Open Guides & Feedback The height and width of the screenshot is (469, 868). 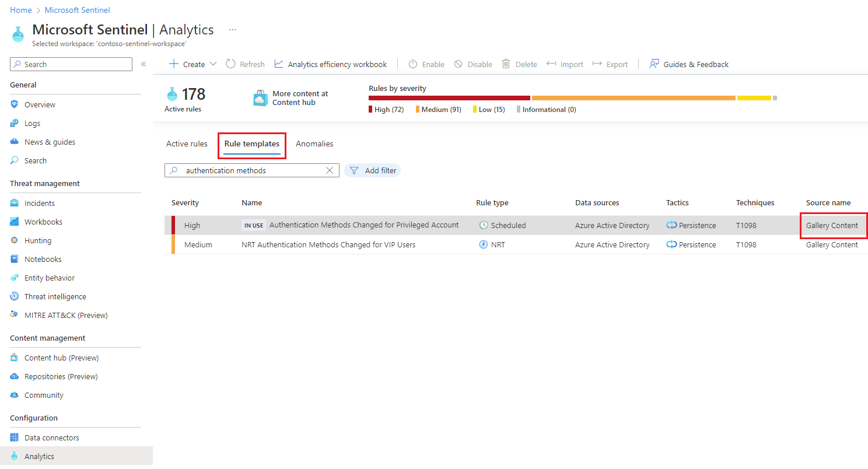tap(689, 64)
